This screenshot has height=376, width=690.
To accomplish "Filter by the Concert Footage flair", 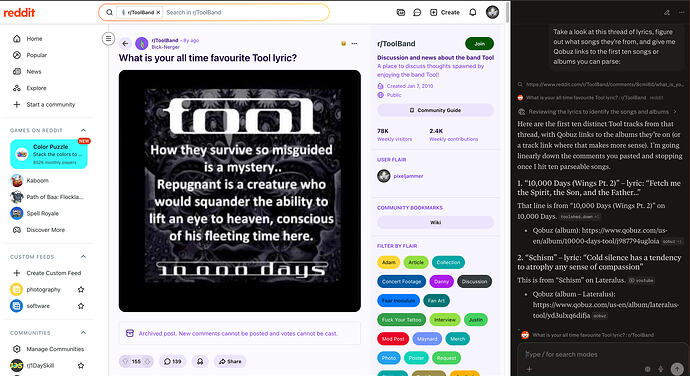I will pyautogui.click(x=401, y=281).
